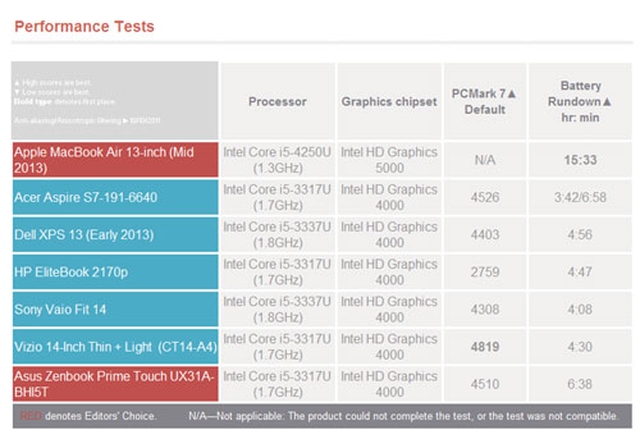Select the N/A PCMark cell for MacBook Air
This screenshot has height=430, width=640.
(485, 160)
